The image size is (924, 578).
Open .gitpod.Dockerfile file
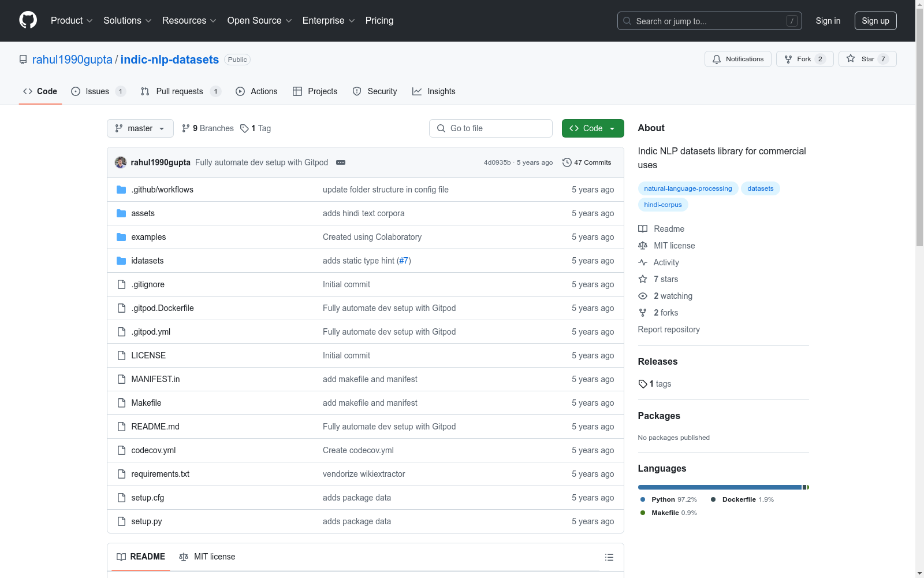pos(162,308)
